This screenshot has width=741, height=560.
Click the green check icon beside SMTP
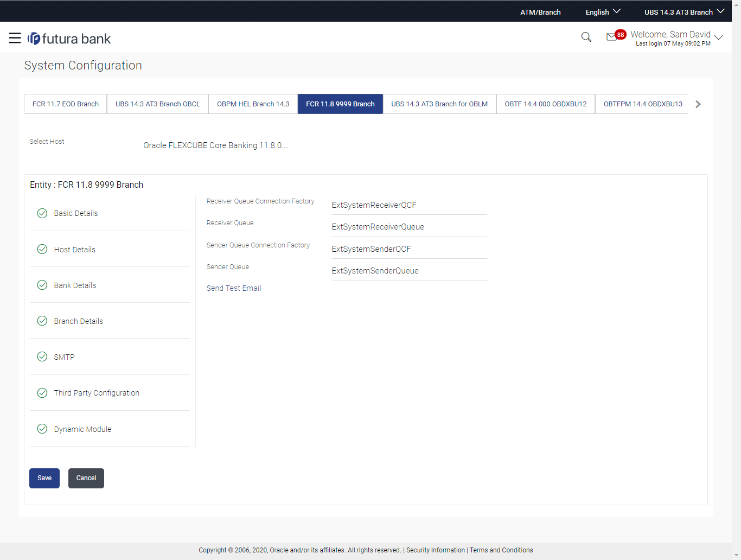click(42, 357)
